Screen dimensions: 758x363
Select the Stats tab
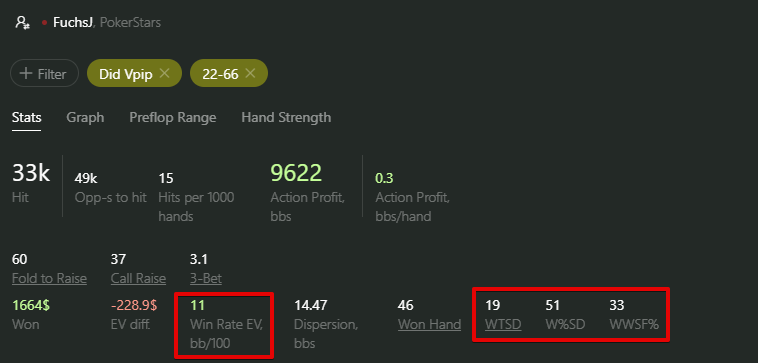27,117
